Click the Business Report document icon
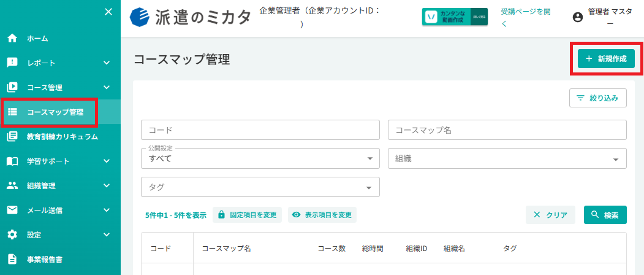Image resolution: width=644 pixels, height=275 pixels. (x=12, y=259)
